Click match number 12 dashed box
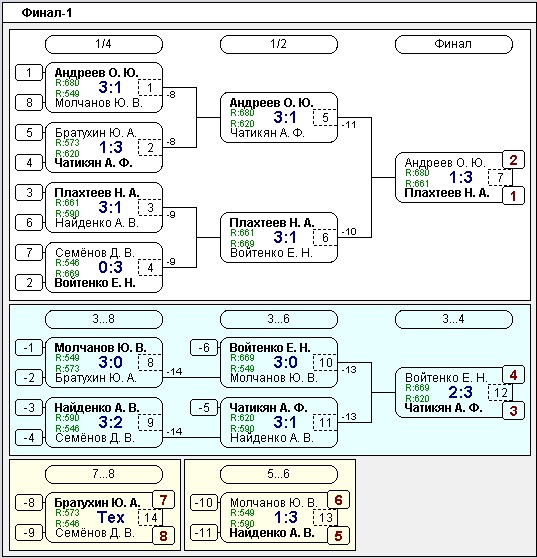Image resolution: width=537 pixels, height=558 pixels. [x=500, y=393]
